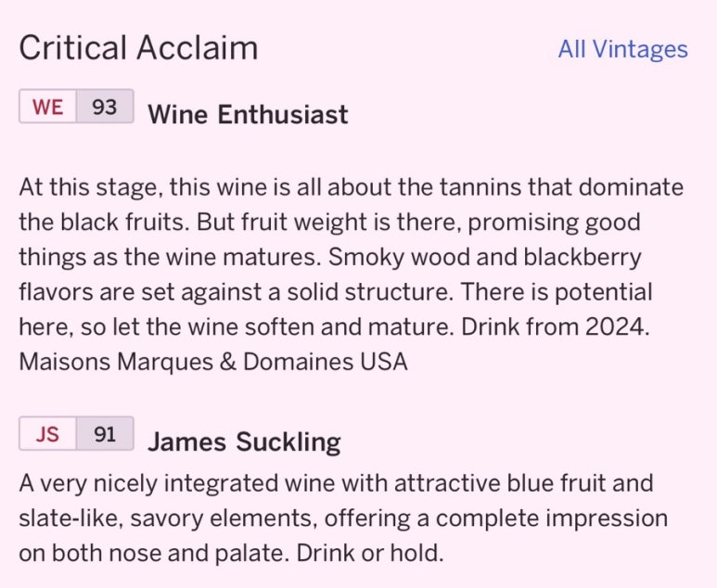Click the 'A very nicely integrated wine' line
This screenshot has width=717, height=588.
tap(336, 483)
